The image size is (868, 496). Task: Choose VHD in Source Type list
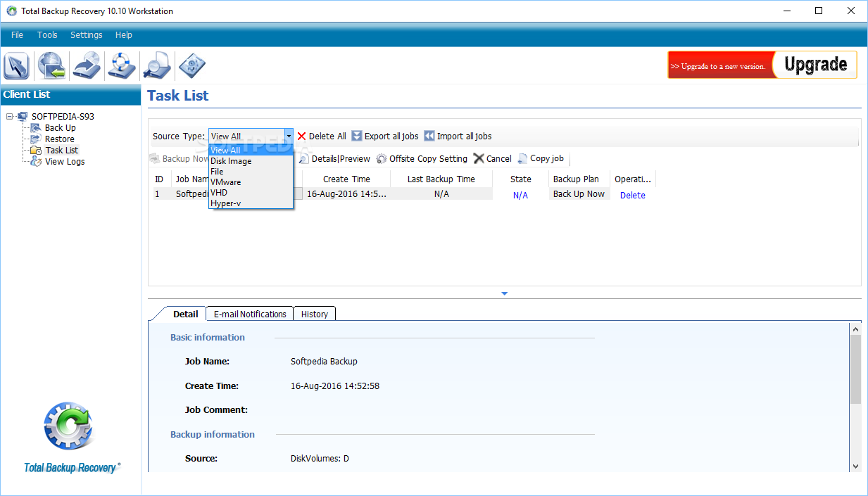pos(251,193)
